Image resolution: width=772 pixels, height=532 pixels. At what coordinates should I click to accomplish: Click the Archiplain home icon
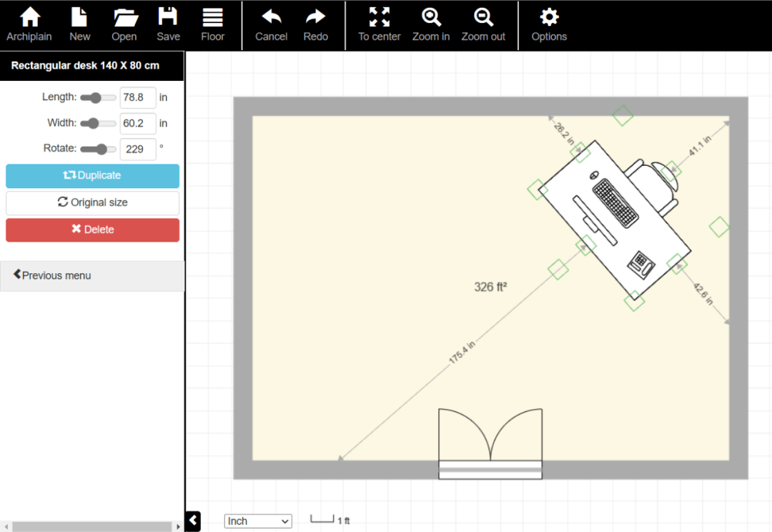[x=29, y=24]
